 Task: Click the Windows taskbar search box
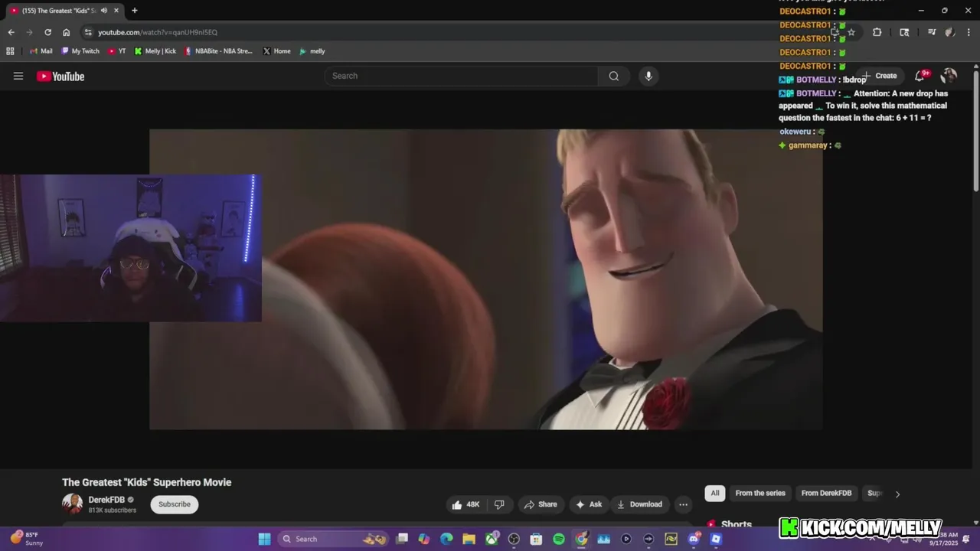click(x=333, y=539)
